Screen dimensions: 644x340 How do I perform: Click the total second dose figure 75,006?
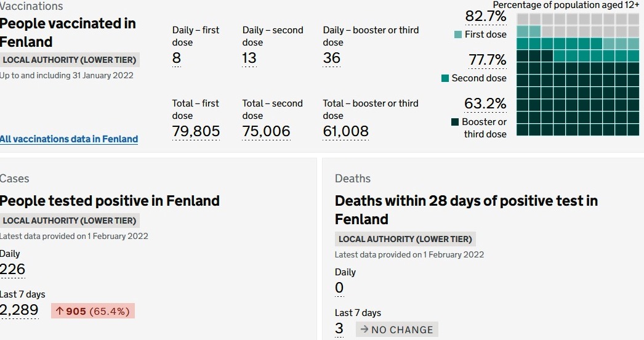point(266,131)
